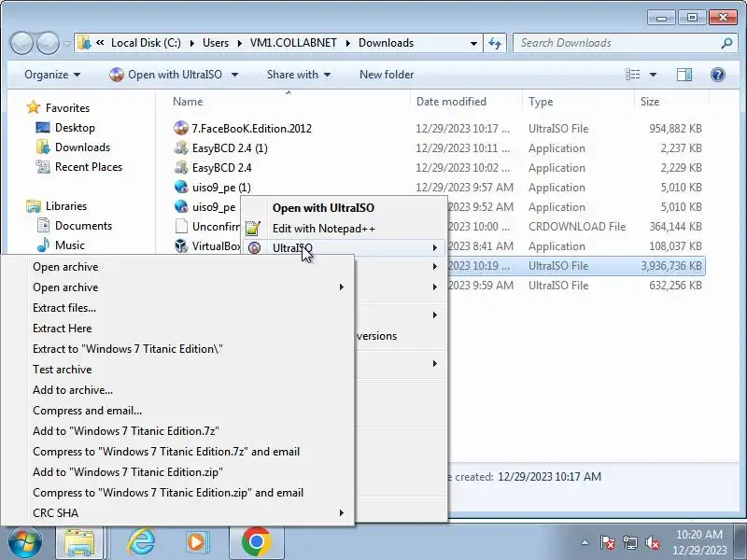Select the Unconfirmed CRDOWNLOAD file icon
Viewport: 747px width, 560px height.
pos(181,226)
